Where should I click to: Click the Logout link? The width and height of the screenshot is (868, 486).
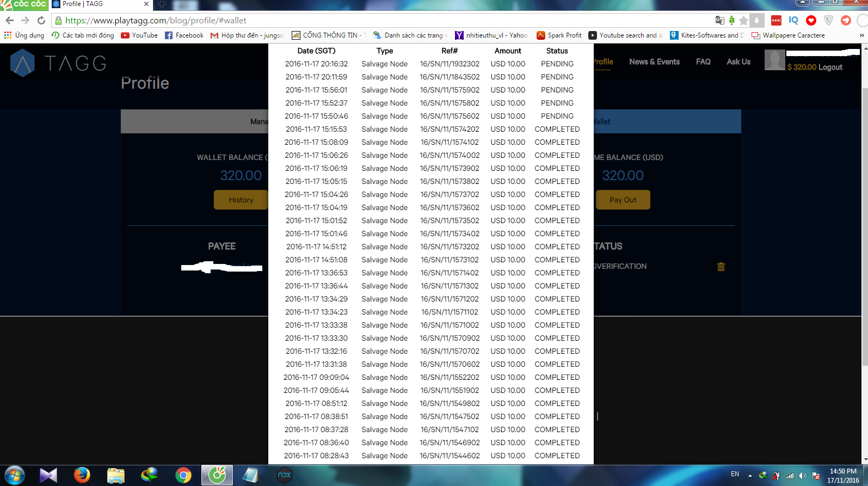(830, 67)
